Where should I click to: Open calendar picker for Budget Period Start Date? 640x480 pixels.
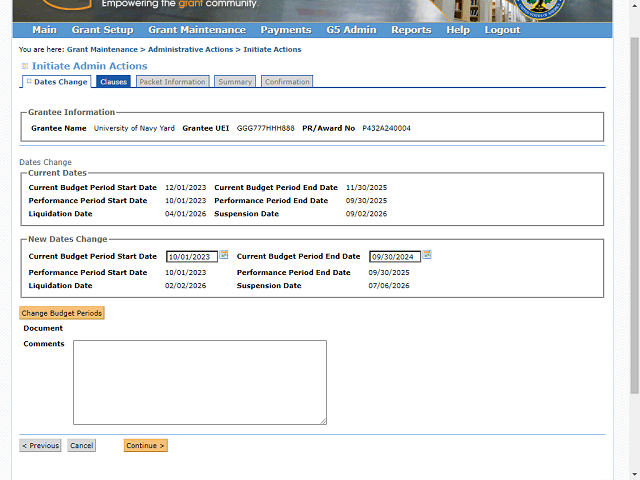point(224,255)
